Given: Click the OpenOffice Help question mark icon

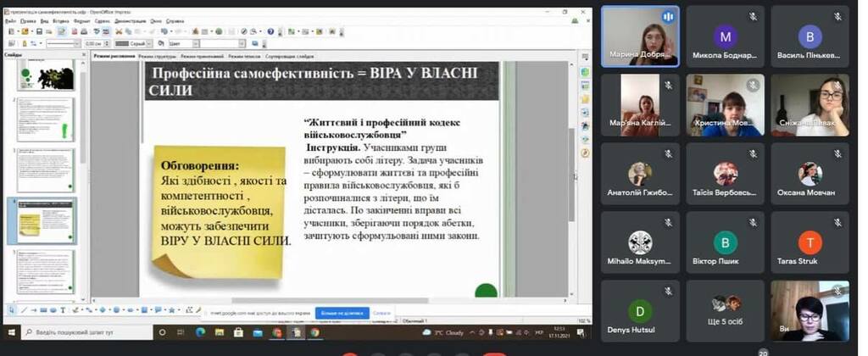Looking at the screenshot, I should [x=270, y=31].
